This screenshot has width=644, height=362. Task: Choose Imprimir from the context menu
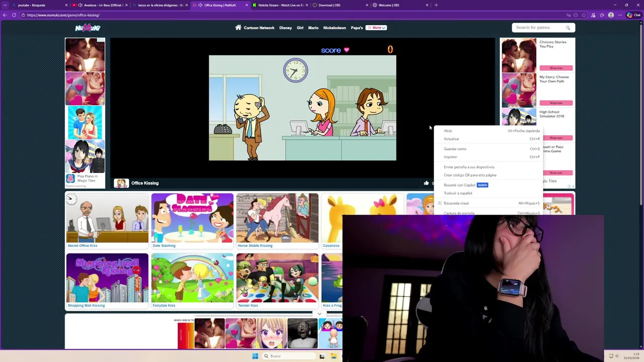(x=489, y=157)
